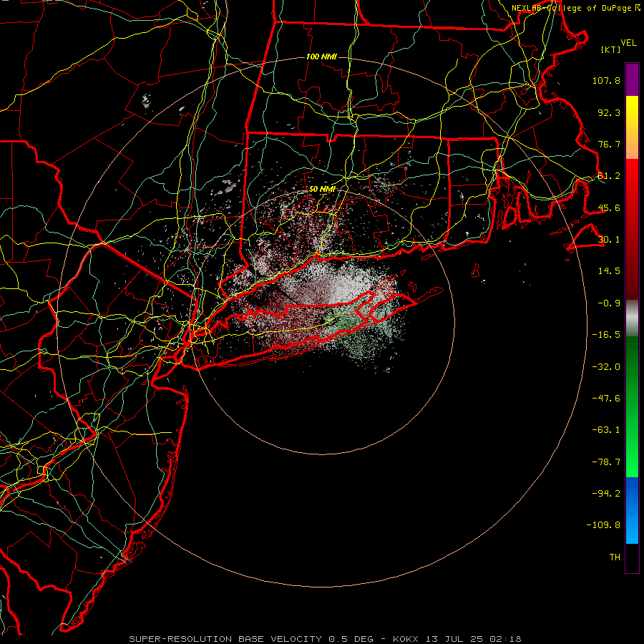This screenshot has width=644, height=644.
Task: Click the -78.7 legend value
Action: click(x=606, y=462)
